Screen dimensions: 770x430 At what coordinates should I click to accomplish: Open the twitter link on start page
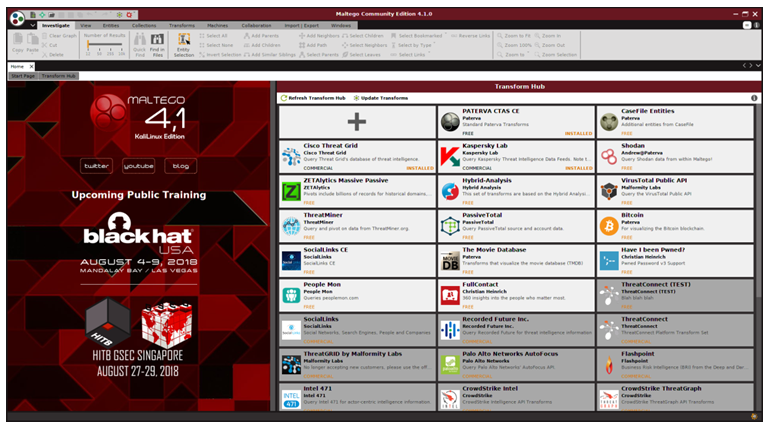pyautogui.click(x=97, y=166)
